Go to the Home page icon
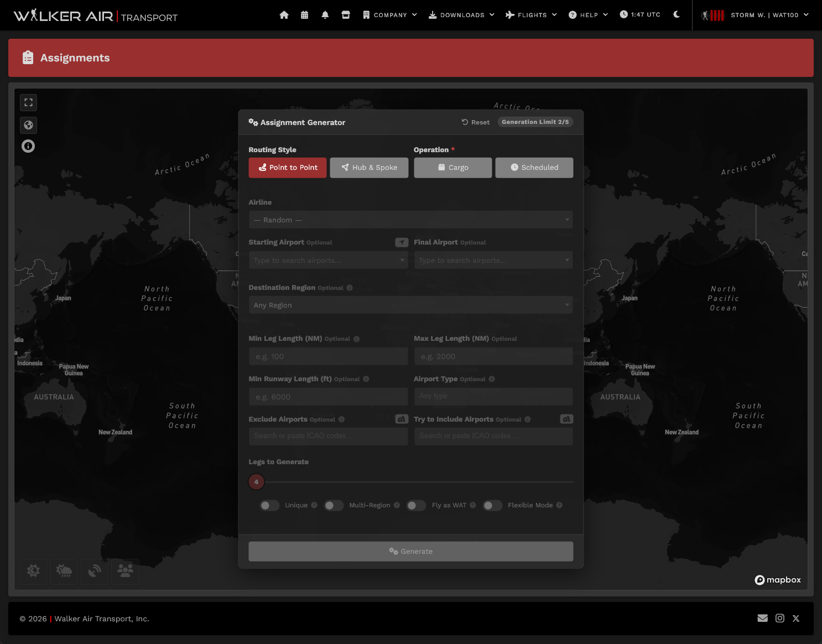822x644 pixels. coord(284,15)
